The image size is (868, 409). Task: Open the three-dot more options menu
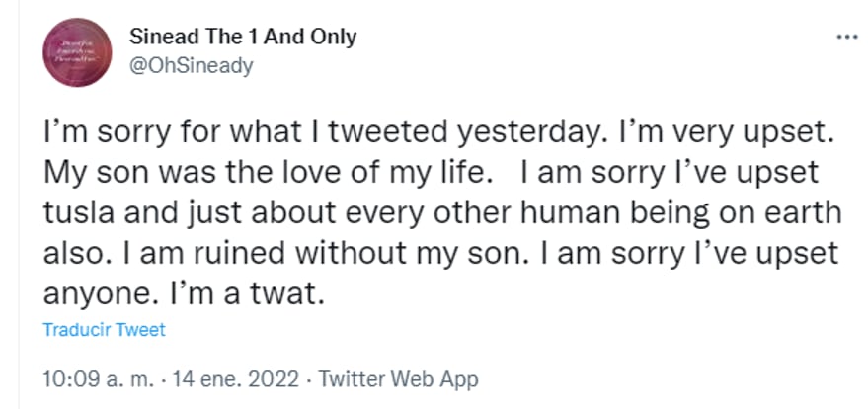click(x=846, y=37)
